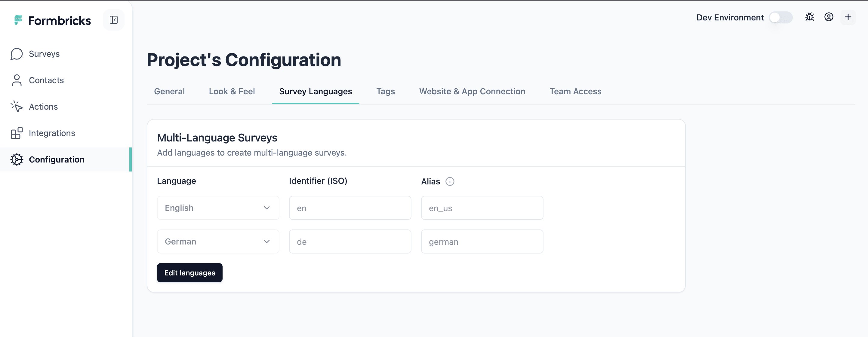Viewport: 868px width, 337px height.
Task: Click 'Add languages to create multi-language surveys' text
Action: (x=252, y=153)
